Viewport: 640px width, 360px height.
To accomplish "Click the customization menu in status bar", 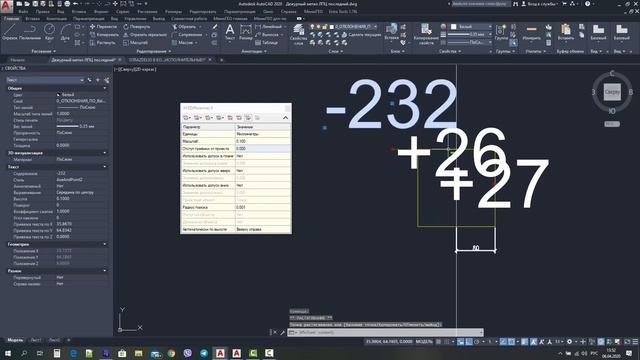I will tap(635, 342).
